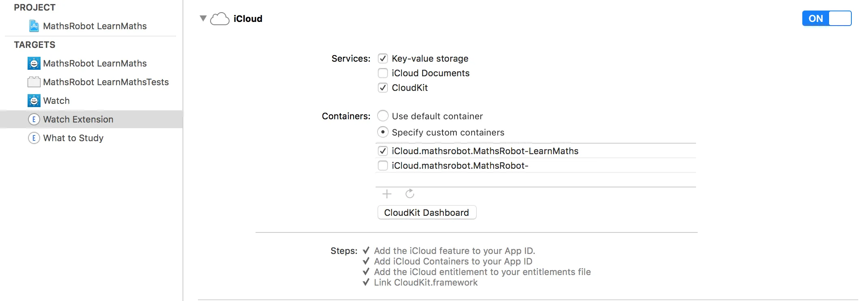868x301 pixels.
Task: Toggle the CloudKit service checkbox
Action: (383, 88)
